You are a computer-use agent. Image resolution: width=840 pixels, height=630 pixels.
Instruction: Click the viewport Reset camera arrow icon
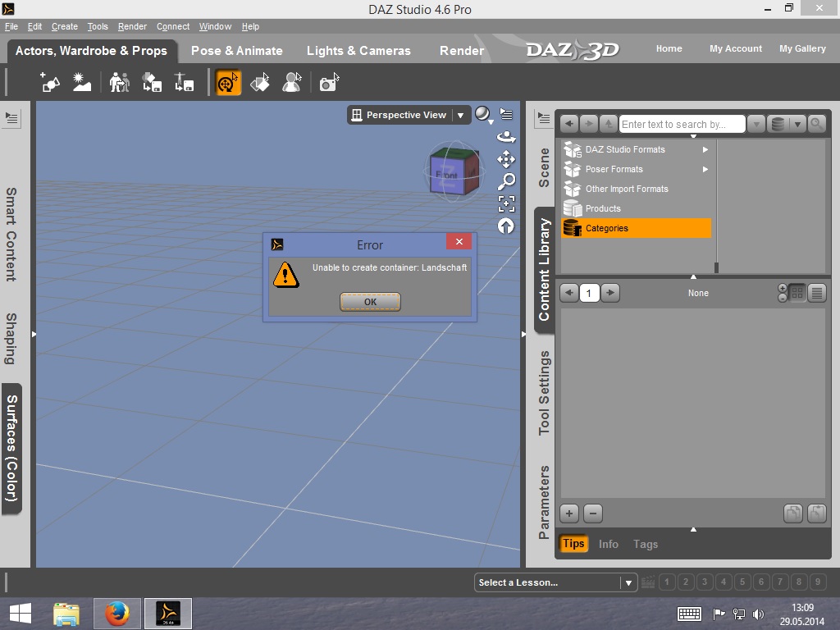point(506,226)
